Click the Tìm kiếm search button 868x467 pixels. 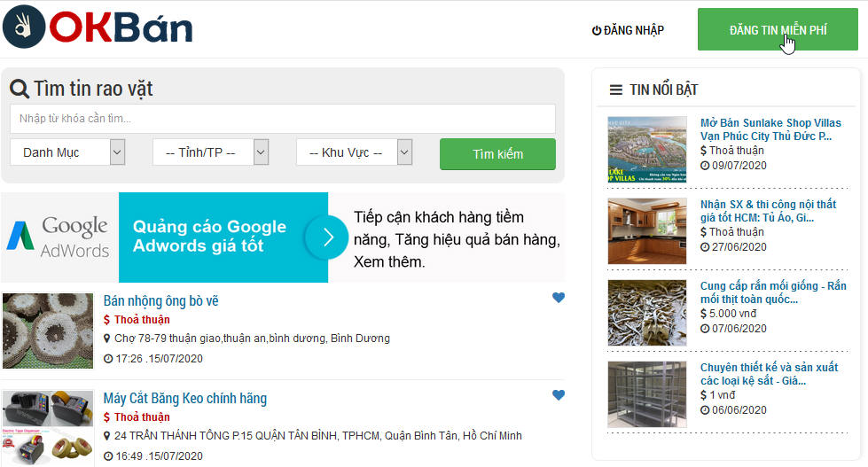tap(497, 154)
